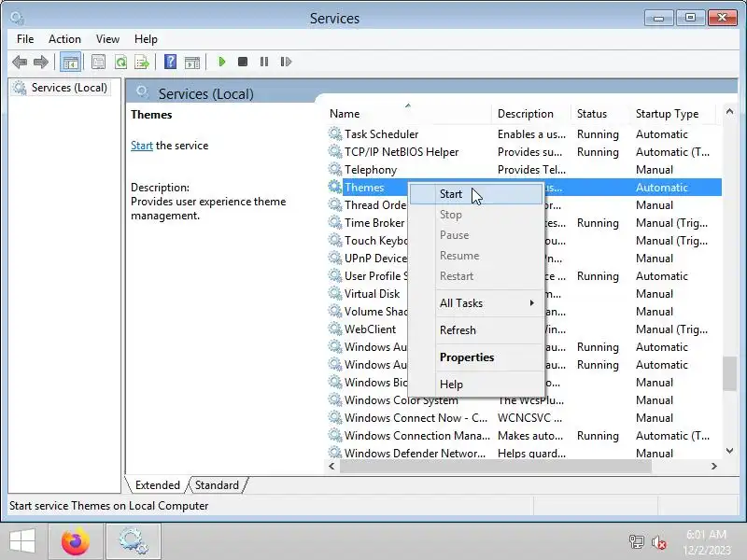
Task: Click the green Start Service toolbar button
Action: [221, 62]
